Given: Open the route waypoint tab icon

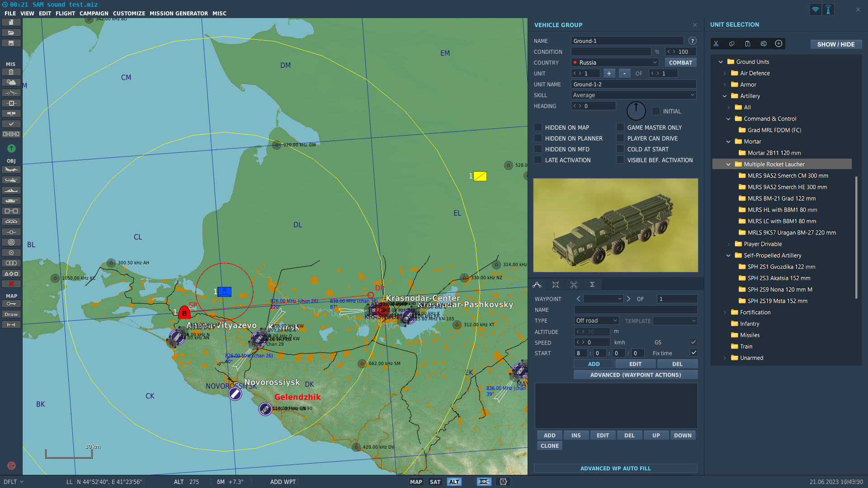Looking at the screenshot, I should tap(537, 285).
